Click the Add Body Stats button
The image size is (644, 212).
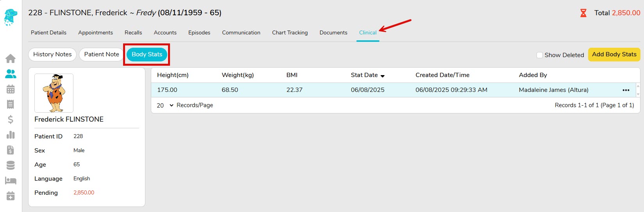(614, 54)
